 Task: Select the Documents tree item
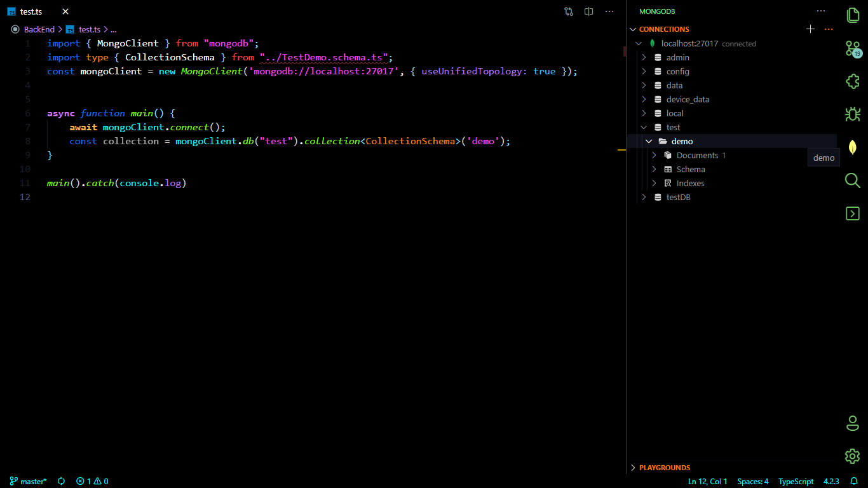point(732,155)
